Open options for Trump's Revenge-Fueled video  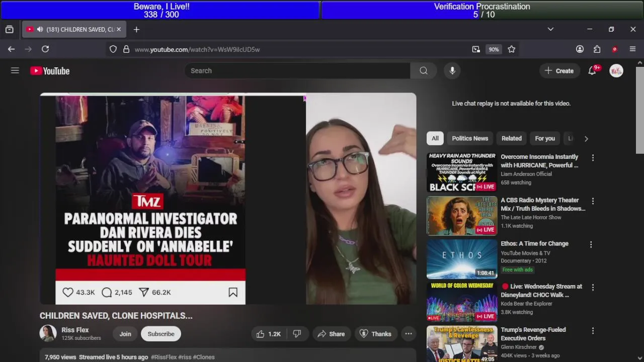coord(593,331)
